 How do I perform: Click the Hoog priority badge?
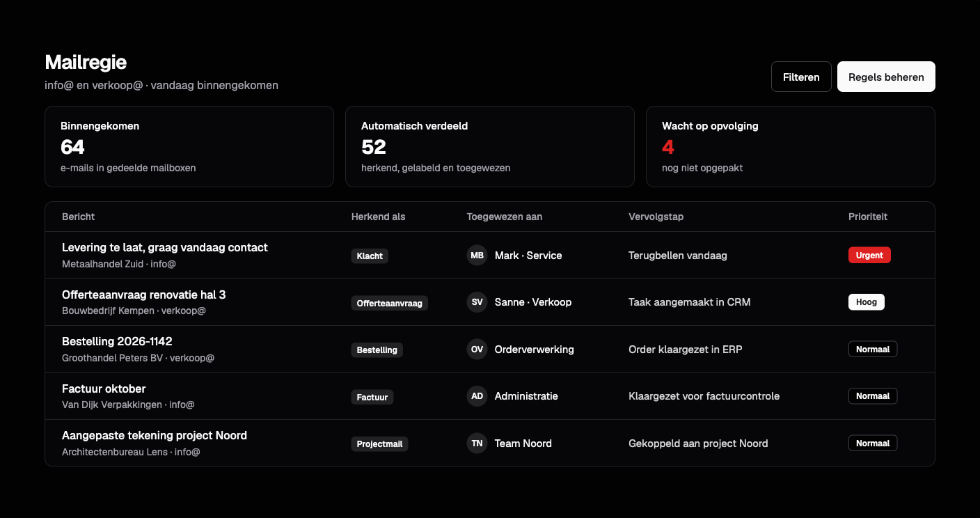point(867,302)
